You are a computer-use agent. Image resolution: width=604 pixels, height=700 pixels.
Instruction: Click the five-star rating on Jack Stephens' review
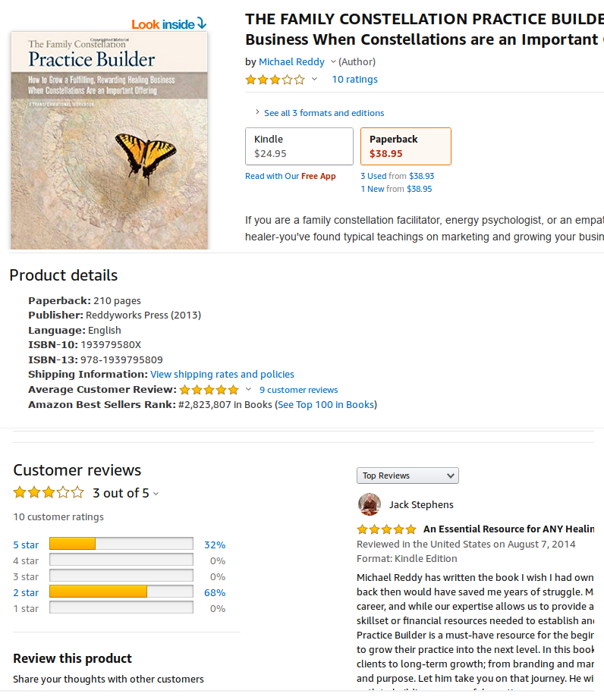point(386,529)
